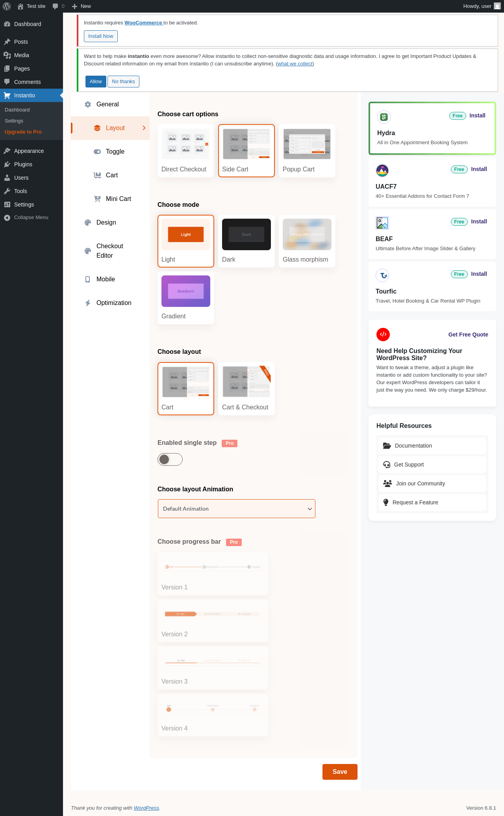Click Install for Hydra plugin

click(477, 115)
